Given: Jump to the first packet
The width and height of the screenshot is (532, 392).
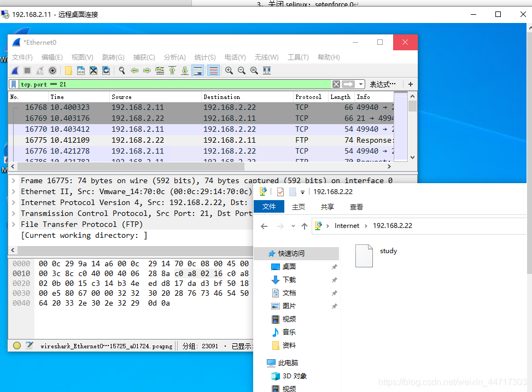Looking at the screenshot, I should click(172, 71).
